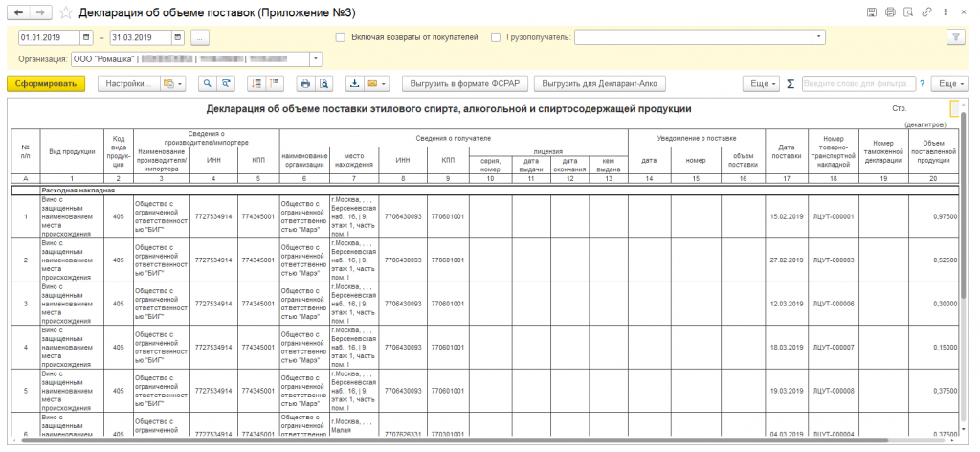Open the Еще menu left of sigma

[761, 84]
